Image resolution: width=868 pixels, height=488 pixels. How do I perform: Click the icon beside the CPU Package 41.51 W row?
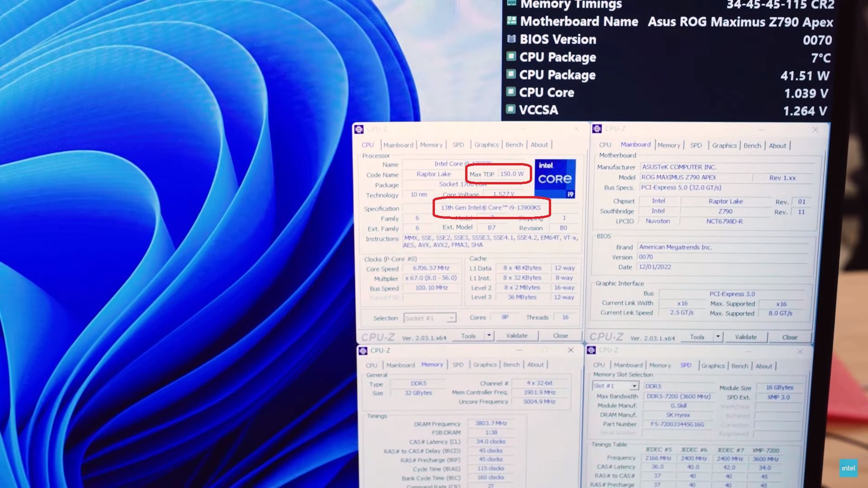(x=511, y=74)
